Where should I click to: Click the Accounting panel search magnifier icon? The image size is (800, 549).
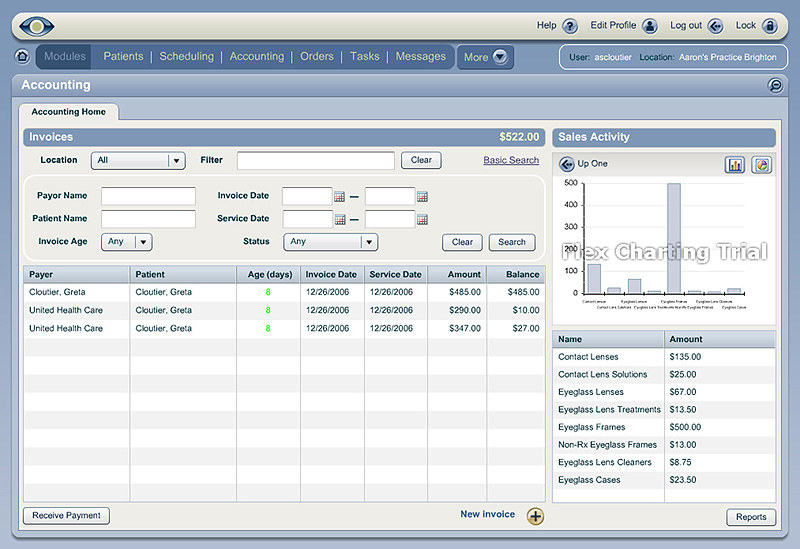(775, 85)
